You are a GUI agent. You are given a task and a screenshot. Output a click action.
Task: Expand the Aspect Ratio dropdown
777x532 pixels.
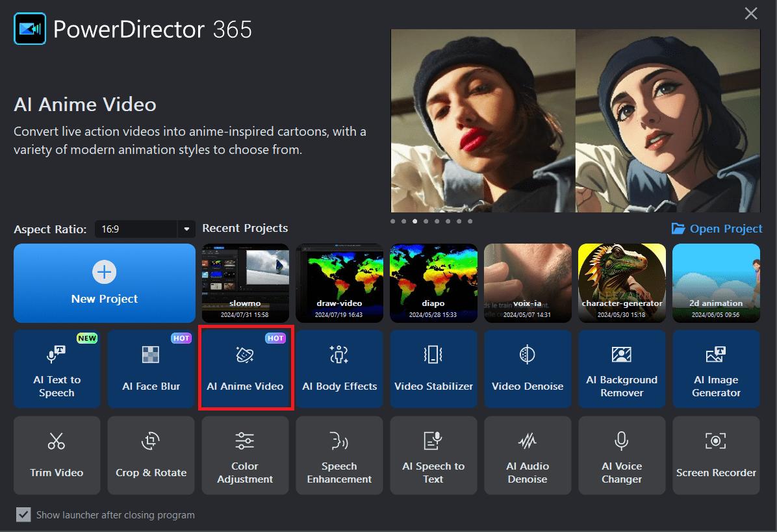[186, 229]
